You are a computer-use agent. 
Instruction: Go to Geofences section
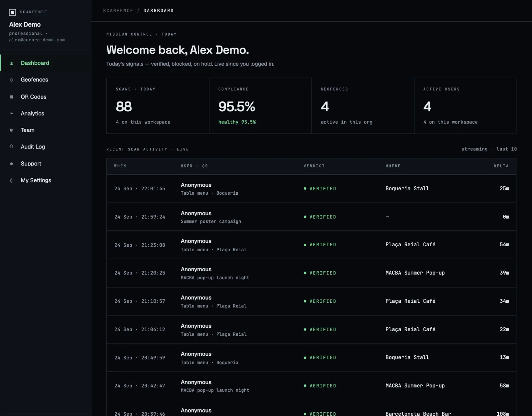click(x=46, y=80)
